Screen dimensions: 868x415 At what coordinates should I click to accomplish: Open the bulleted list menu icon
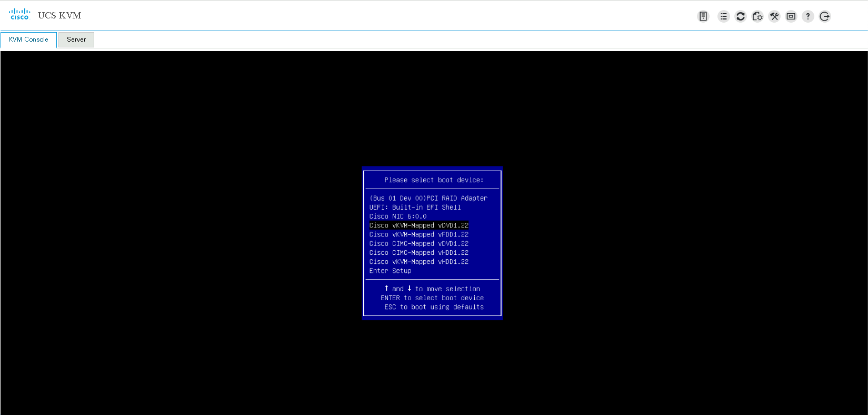pyautogui.click(x=724, y=16)
